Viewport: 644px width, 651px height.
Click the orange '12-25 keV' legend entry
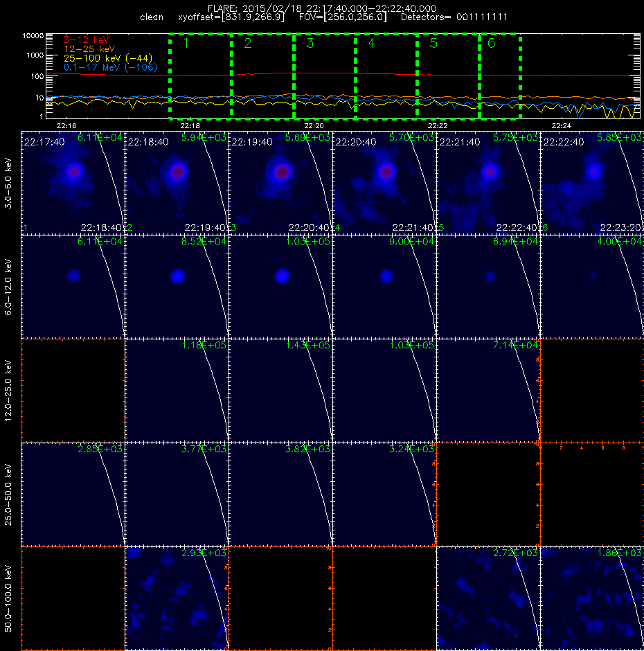(x=89, y=49)
